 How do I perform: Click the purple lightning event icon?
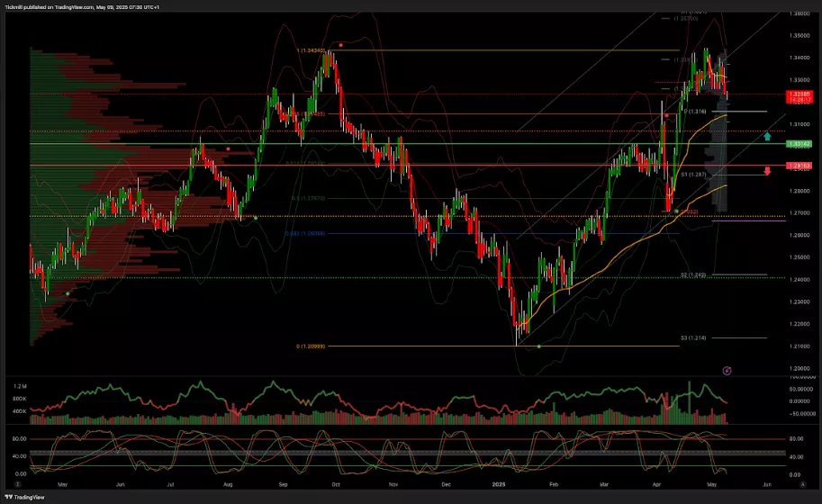[727, 370]
